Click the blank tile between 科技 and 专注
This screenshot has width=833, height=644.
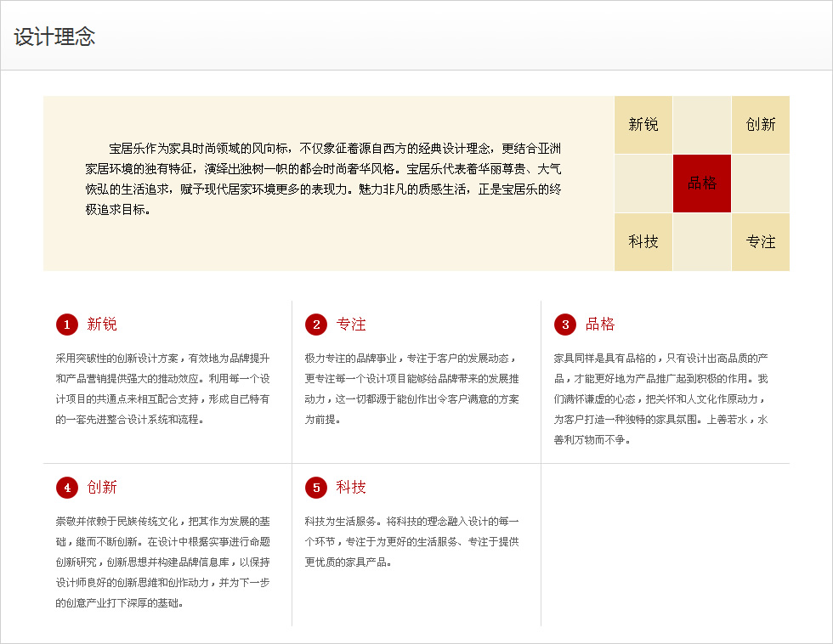pyautogui.click(x=702, y=242)
